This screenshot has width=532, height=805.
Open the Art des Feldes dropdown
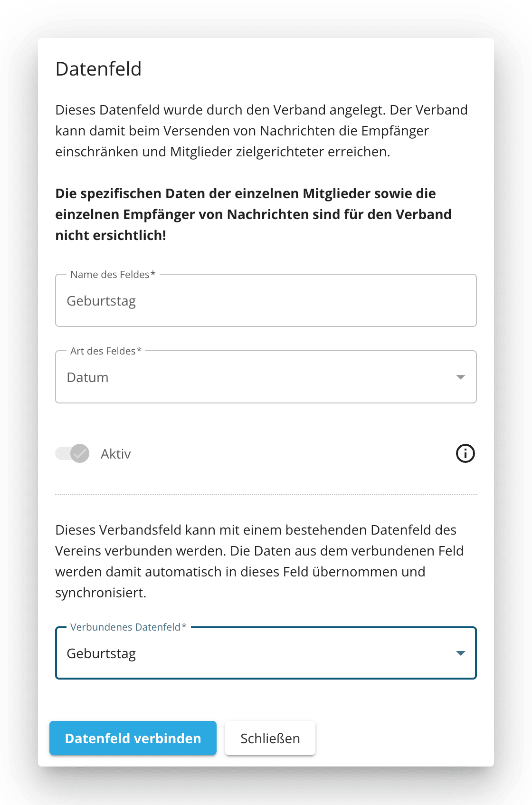266,377
